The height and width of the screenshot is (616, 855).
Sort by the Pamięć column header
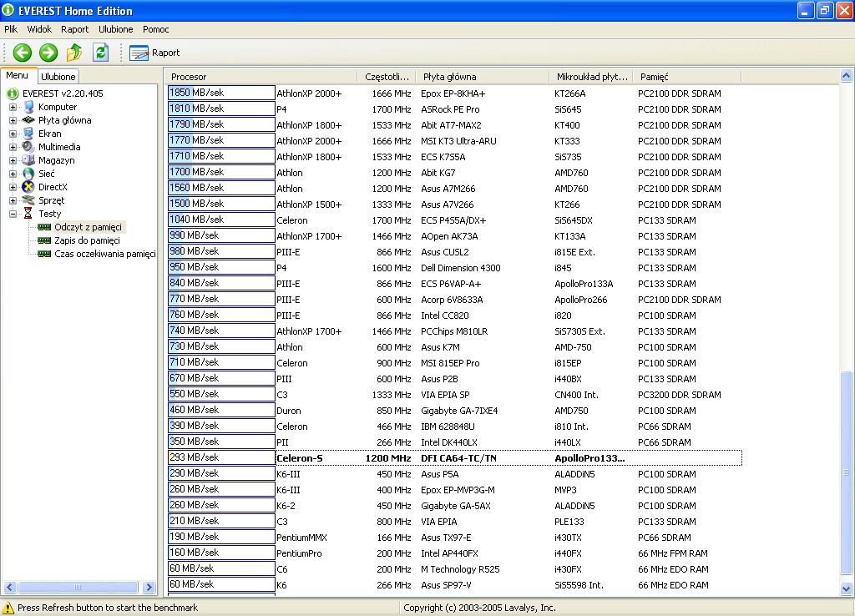coord(688,77)
